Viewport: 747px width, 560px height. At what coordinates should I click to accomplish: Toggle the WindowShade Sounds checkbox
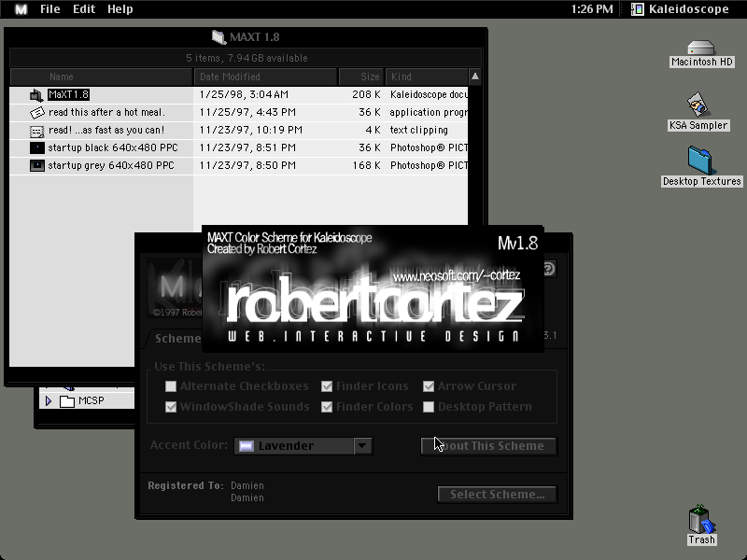coord(171,407)
